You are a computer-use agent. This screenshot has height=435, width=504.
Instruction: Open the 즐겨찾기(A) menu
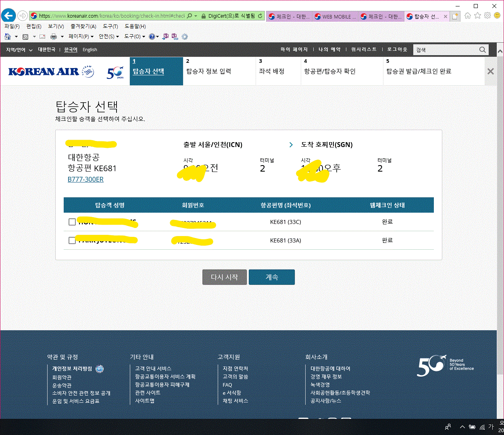click(x=83, y=26)
